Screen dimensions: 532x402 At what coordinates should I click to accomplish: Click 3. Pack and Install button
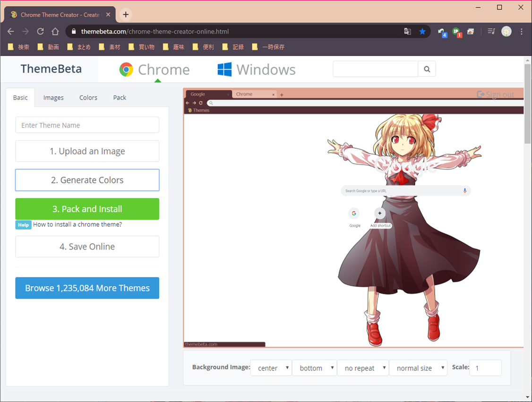[87, 209]
